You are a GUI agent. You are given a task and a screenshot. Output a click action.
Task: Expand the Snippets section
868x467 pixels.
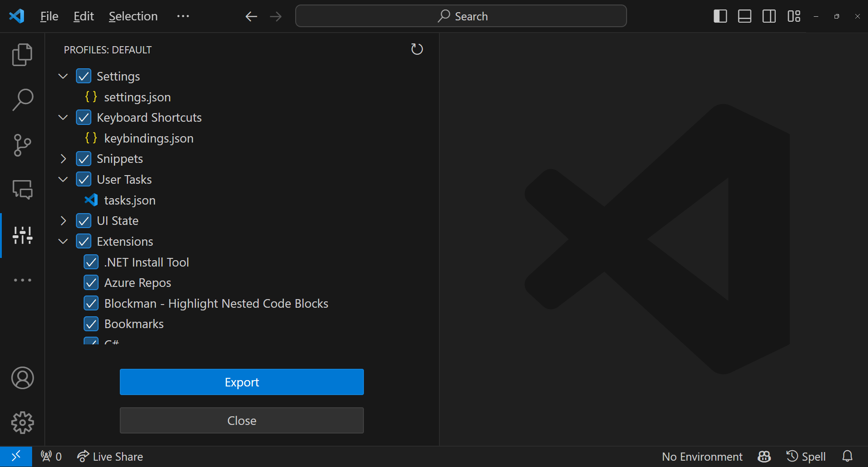point(62,158)
